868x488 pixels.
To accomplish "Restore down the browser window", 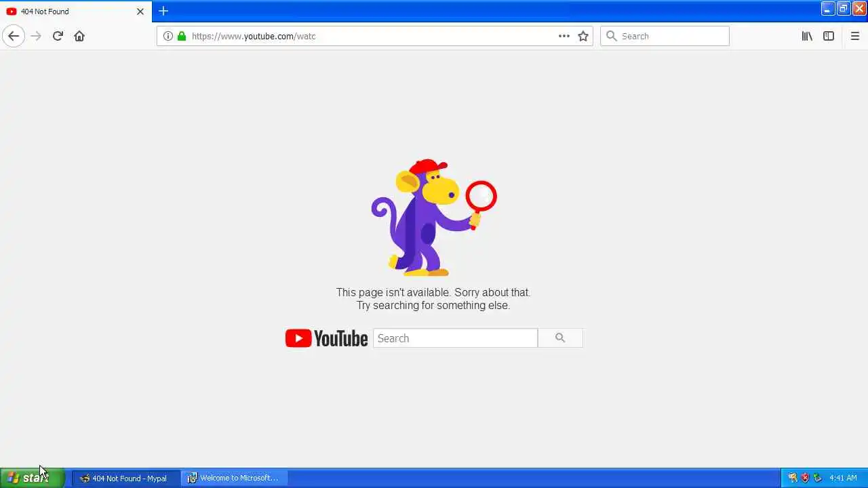I will (843, 9).
